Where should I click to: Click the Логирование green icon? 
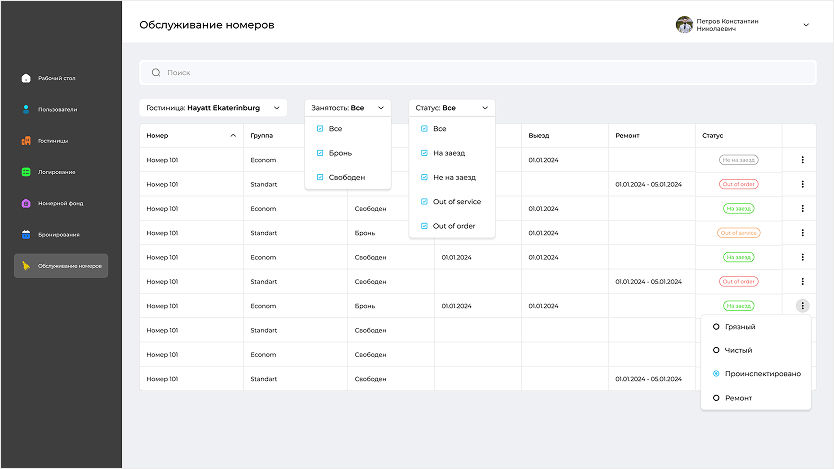pyautogui.click(x=26, y=172)
